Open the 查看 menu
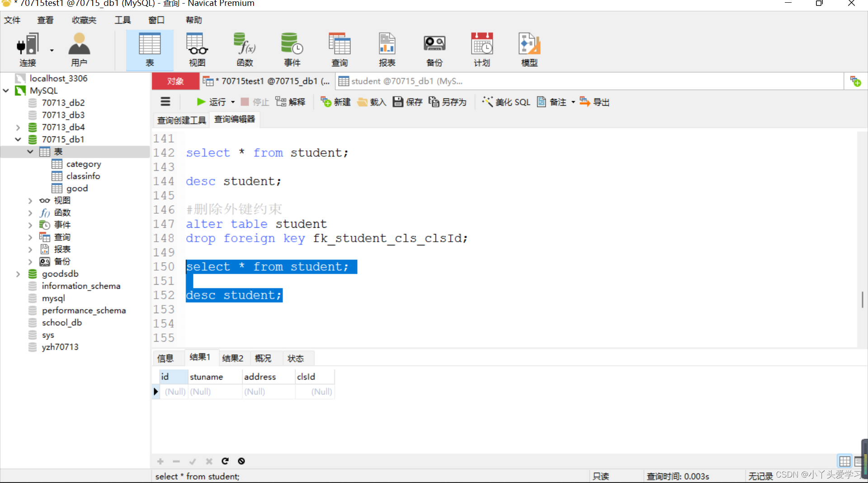The image size is (868, 483). point(45,20)
